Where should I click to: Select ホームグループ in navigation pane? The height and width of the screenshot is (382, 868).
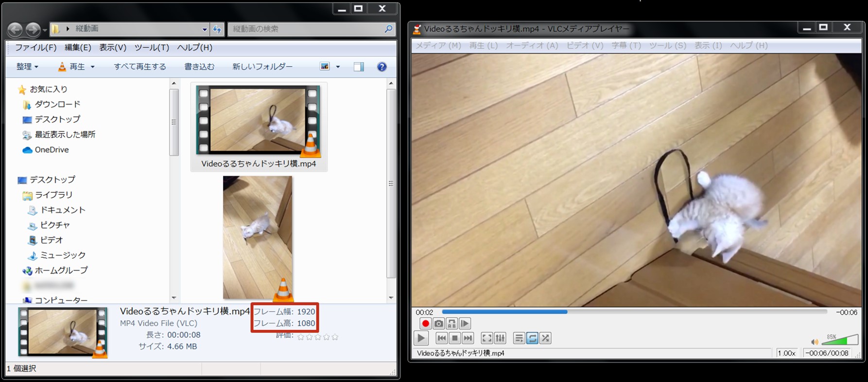pyautogui.click(x=55, y=271)
